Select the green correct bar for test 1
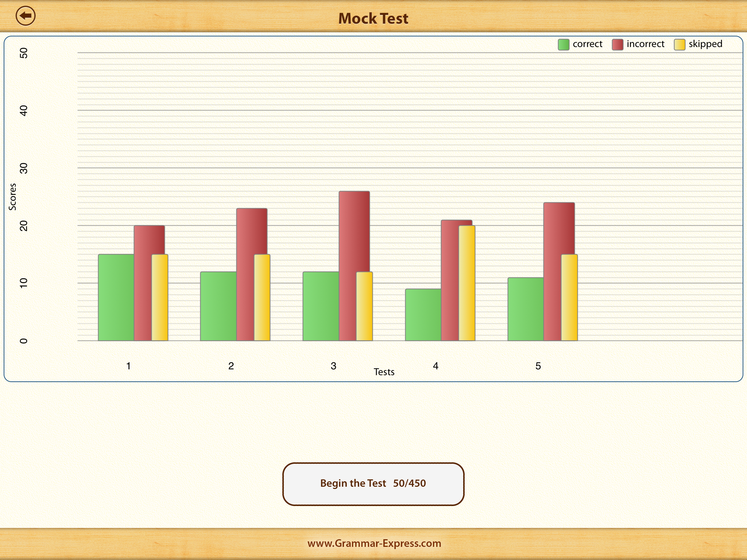 click(x=116, y=297)
